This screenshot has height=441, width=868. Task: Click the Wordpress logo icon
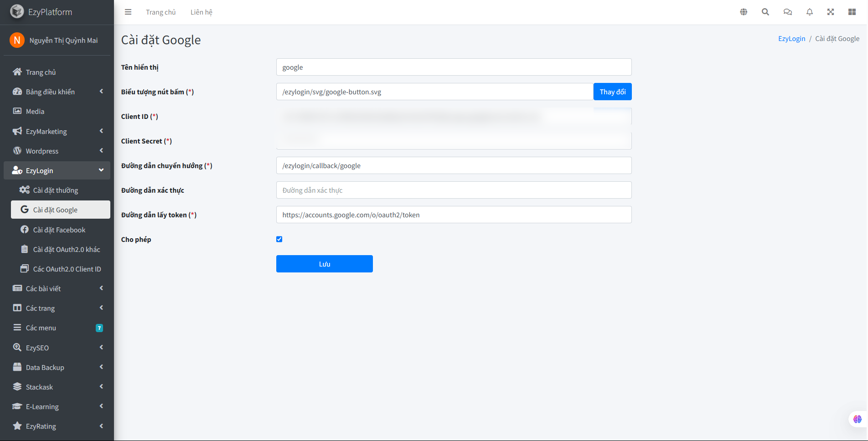point(17,150)
